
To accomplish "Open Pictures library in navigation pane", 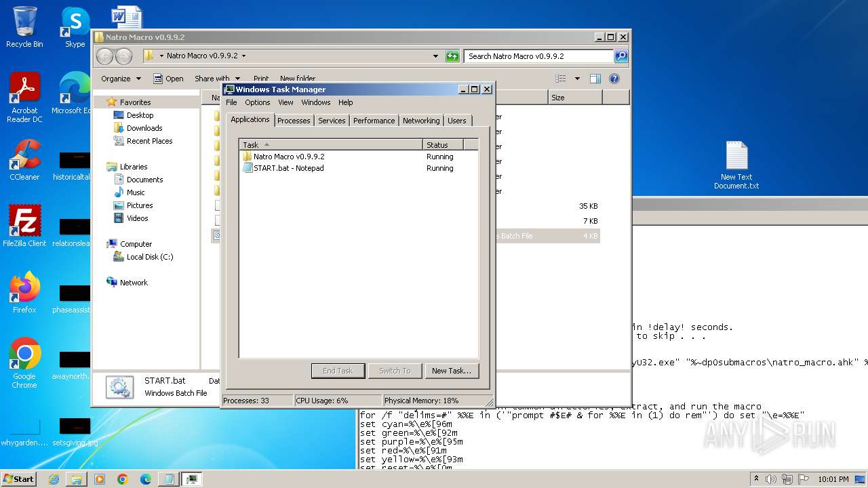I will (140, 205).
